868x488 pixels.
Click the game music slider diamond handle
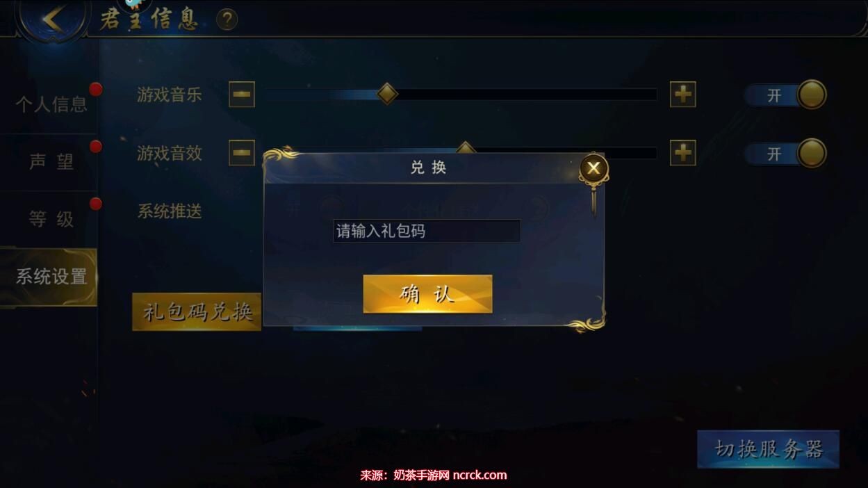(387, 94)
